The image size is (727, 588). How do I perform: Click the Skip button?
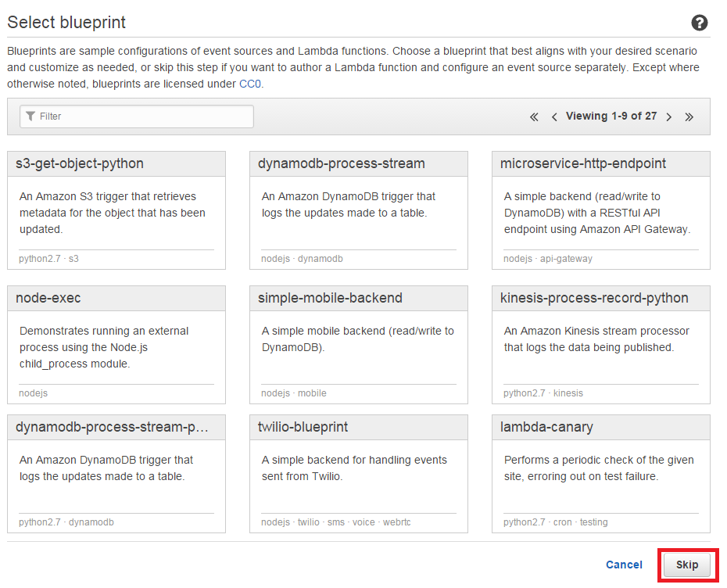pos(686,565)
